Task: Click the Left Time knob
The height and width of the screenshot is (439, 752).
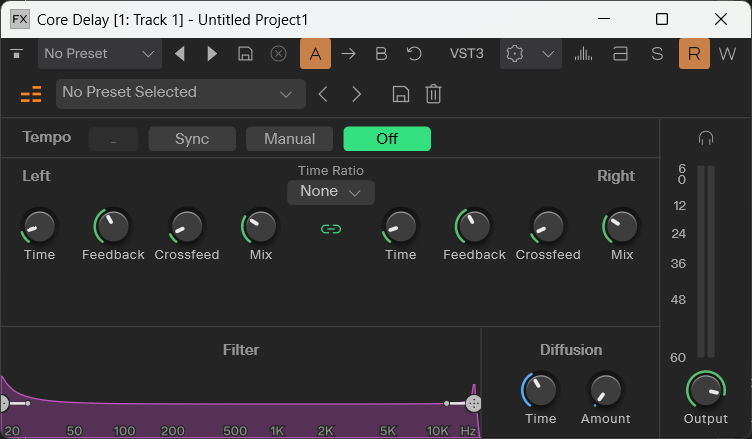Action: 39,226
